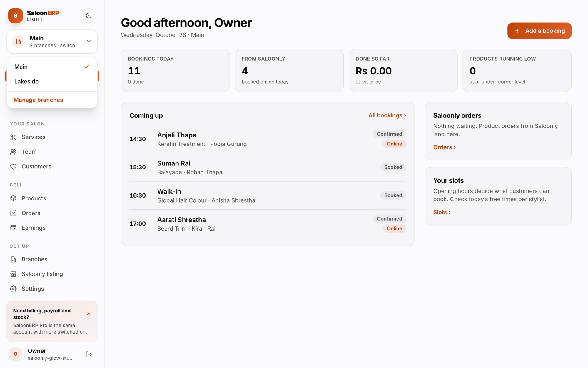588x368 pixels.
Task: Toggle dark mode with the moon icon
Action: click(x=88, y=16)
